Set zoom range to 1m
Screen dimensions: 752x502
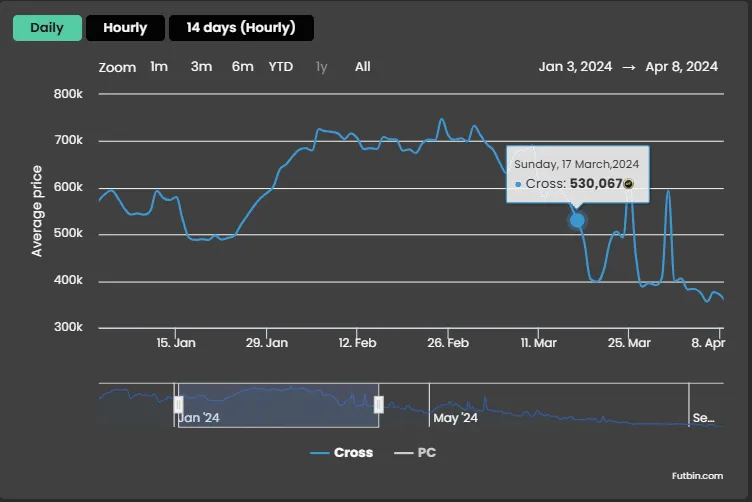pyautogui.click(x=159, y=67)
